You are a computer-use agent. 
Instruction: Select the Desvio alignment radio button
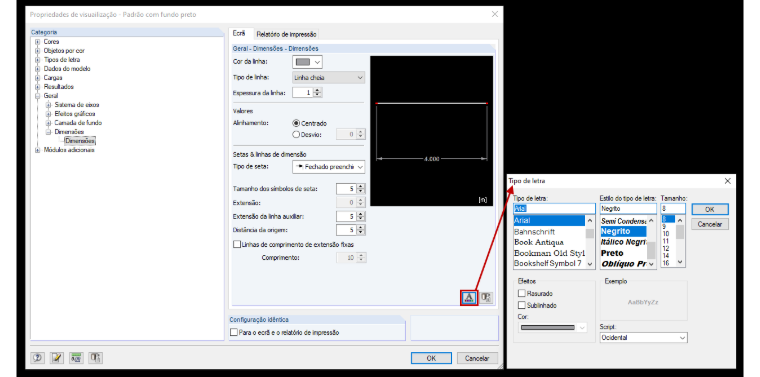(296, 134)
